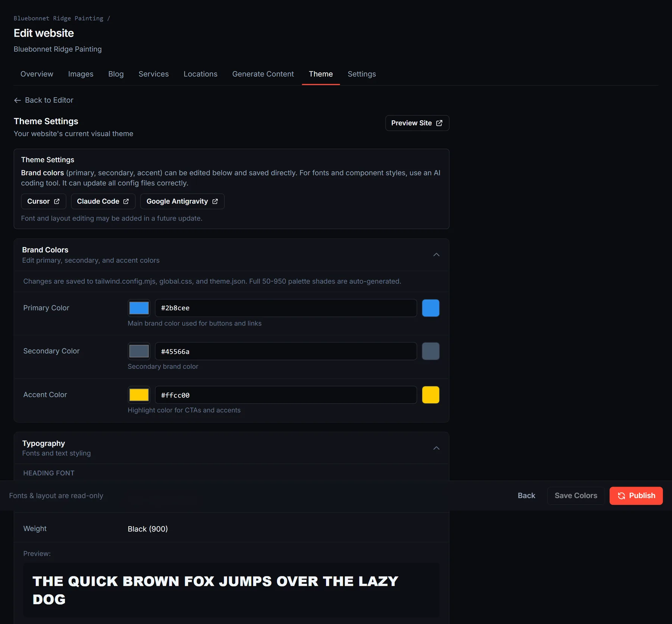Open the Claude Code link button
Viewport: 672px width, 624px height.
tap(103, 202)
